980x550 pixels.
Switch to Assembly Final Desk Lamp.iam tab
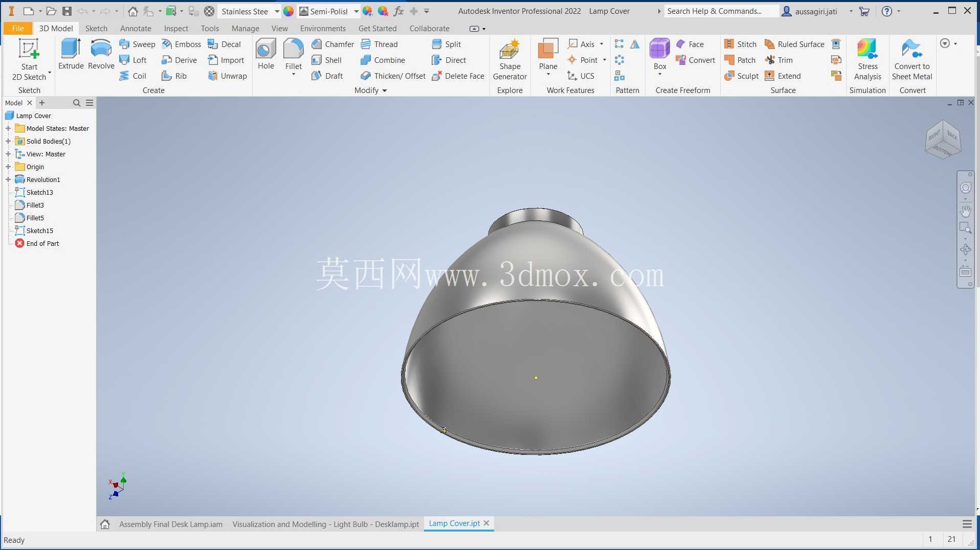[170, 524]
